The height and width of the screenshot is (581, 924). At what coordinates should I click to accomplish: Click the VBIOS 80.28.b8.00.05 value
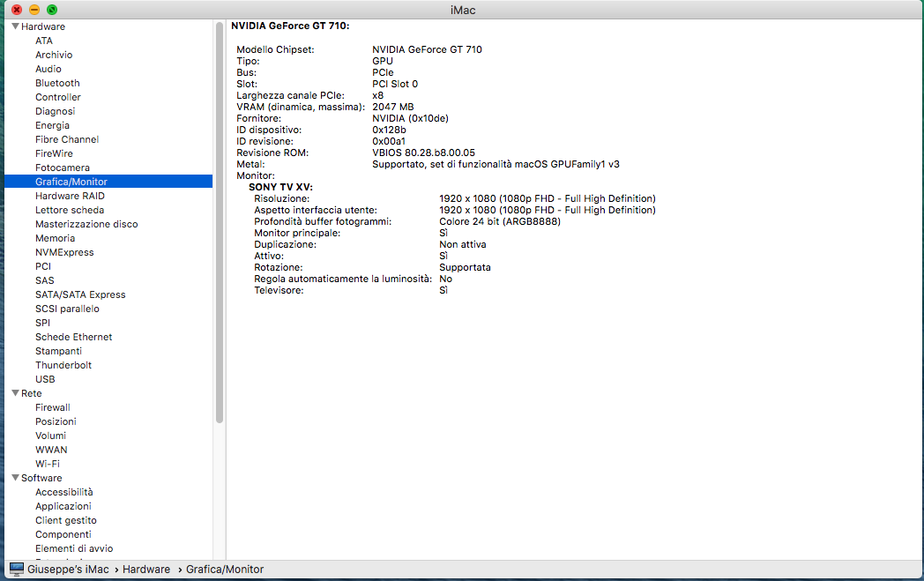pos(424,153)
